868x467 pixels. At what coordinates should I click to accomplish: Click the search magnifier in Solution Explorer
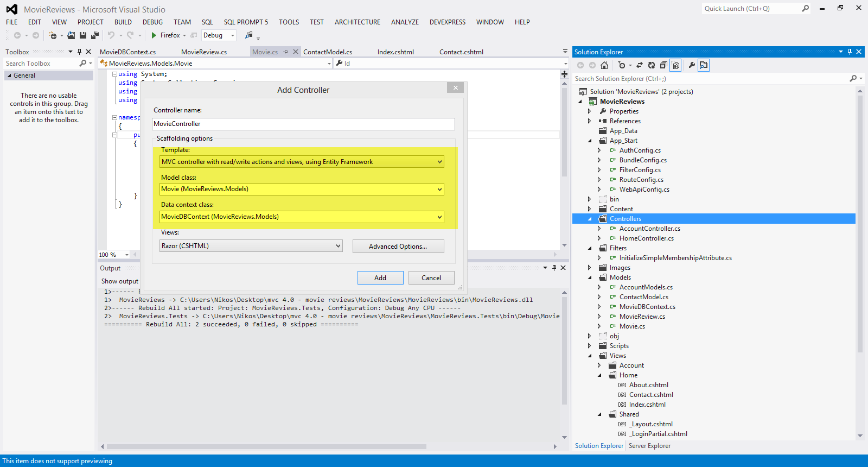click(853, 79)
